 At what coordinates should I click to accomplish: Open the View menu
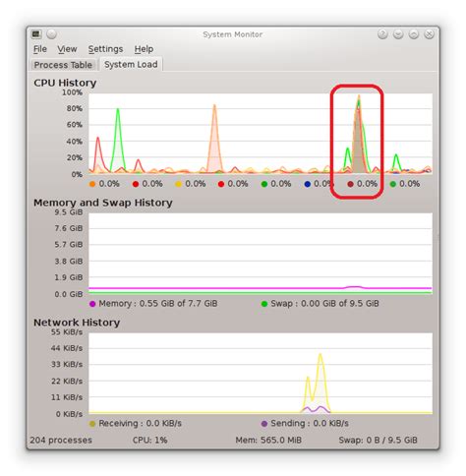[67, 49]
